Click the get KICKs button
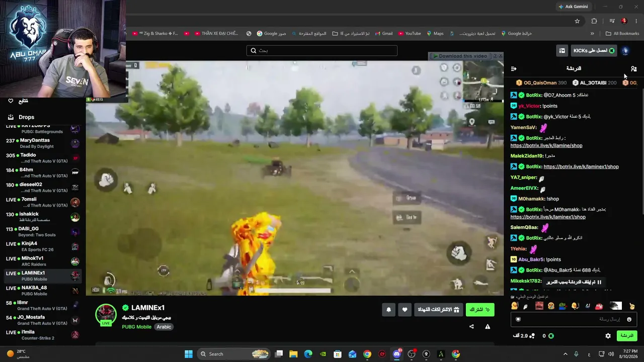 point(594,51)
